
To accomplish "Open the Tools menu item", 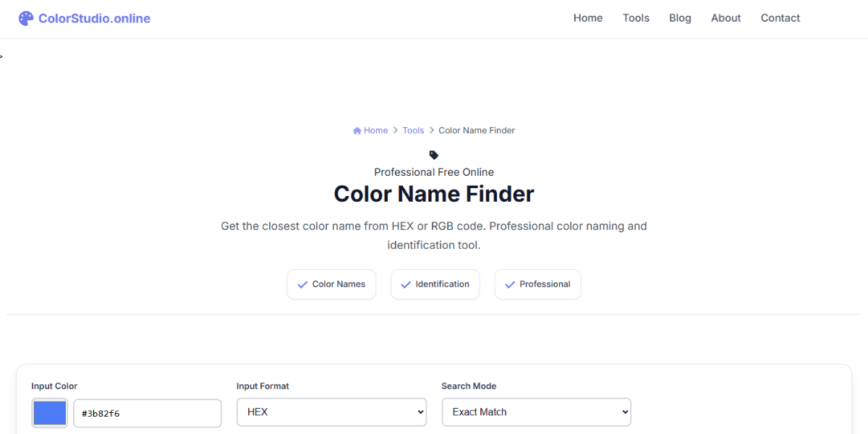I will (635, 17).
